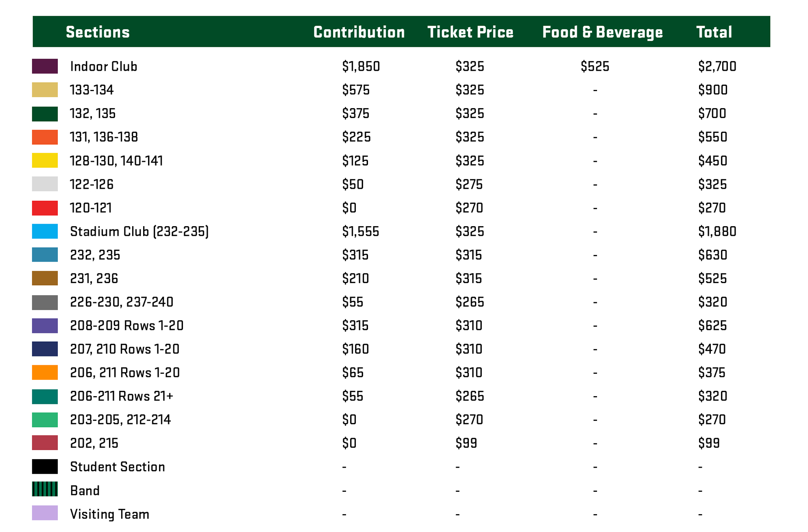Click the Ticket Price column header
The height and width of the screenshot is (532, 808).
[x=470, y=32]
